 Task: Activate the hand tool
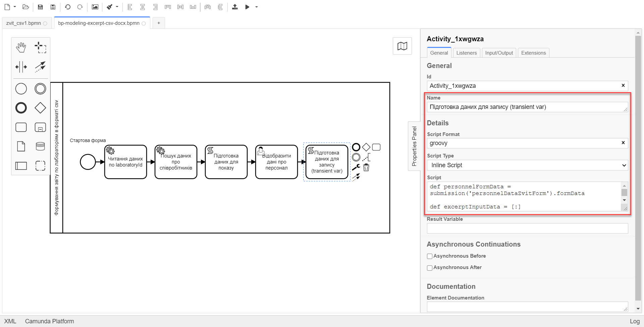point(21,48)
